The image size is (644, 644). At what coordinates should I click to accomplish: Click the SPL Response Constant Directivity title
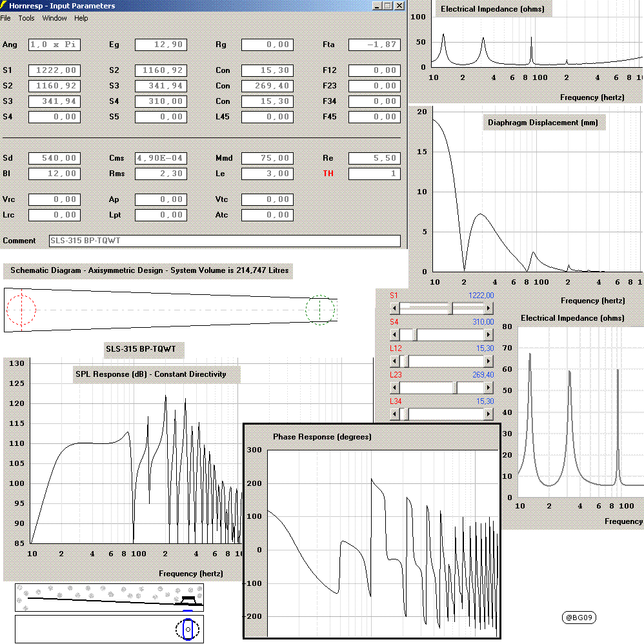[151, 374]
